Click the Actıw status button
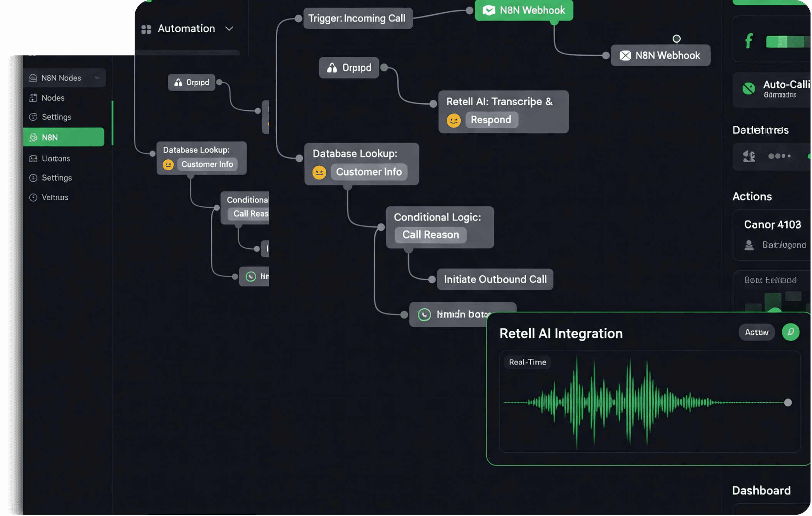Screen dimensions: 812x516 coord(757,332)
